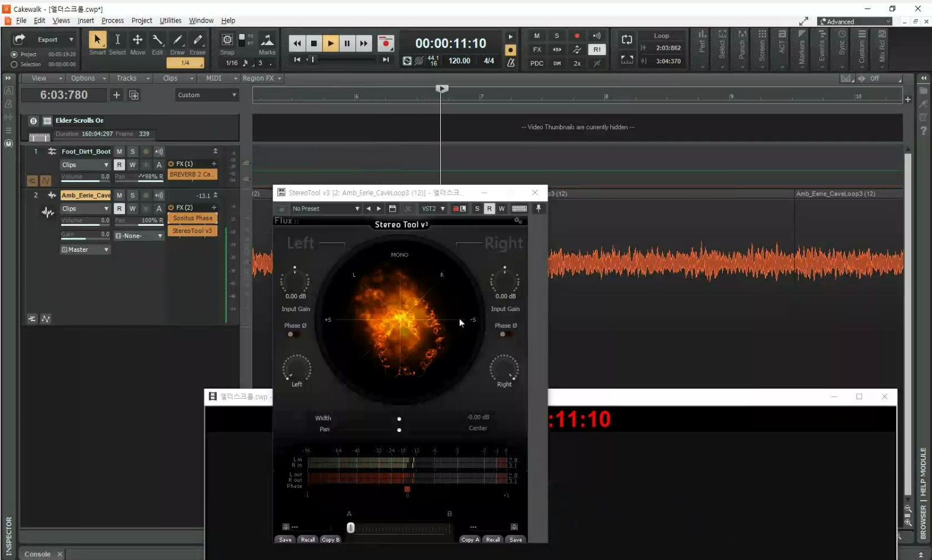The height and width of the screenshot is (560, 932).
Task: Stop playback in transport
Action: point(314,43)
